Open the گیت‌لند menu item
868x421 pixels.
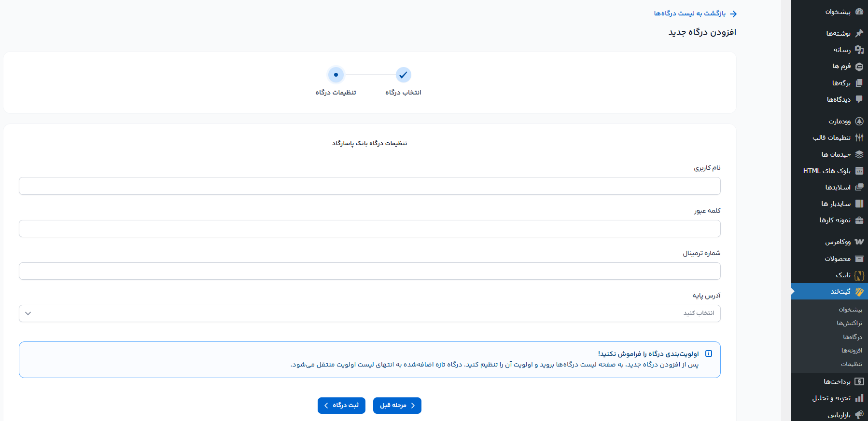829,291
